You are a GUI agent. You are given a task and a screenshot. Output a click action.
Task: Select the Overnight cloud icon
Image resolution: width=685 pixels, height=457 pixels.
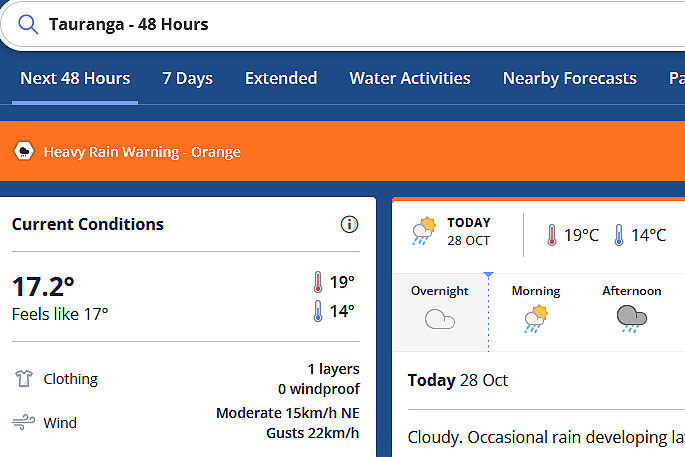click(439, 319)
